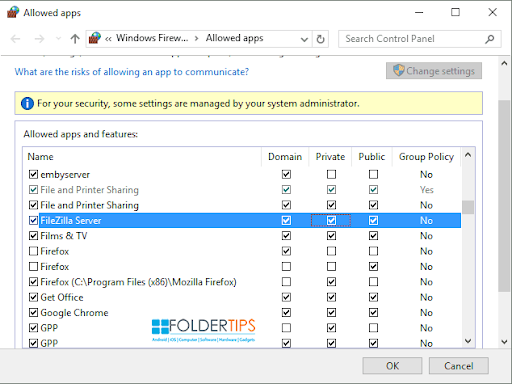This screenshot has width=512, height=384.
Task: Click the Public column header
Action: point(372,157)
